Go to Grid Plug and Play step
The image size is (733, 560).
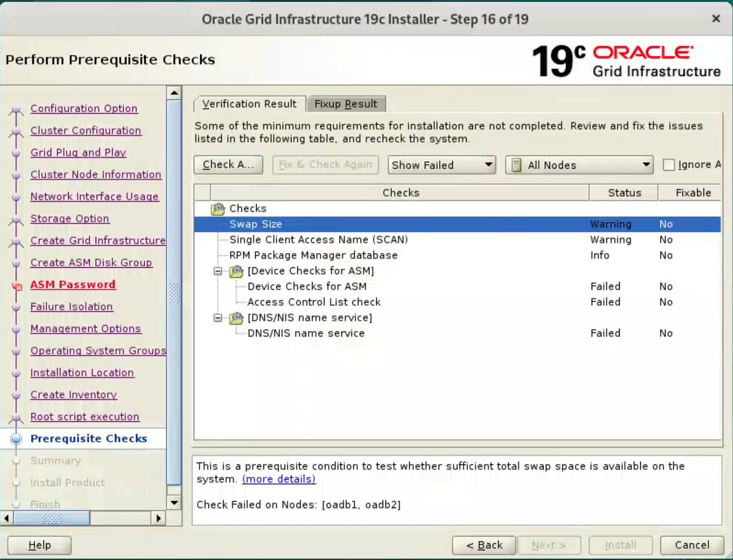[x=79, y=153]
